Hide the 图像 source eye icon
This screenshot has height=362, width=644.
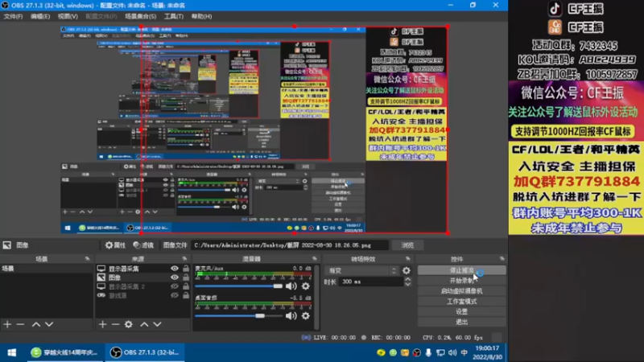[175, 278]
